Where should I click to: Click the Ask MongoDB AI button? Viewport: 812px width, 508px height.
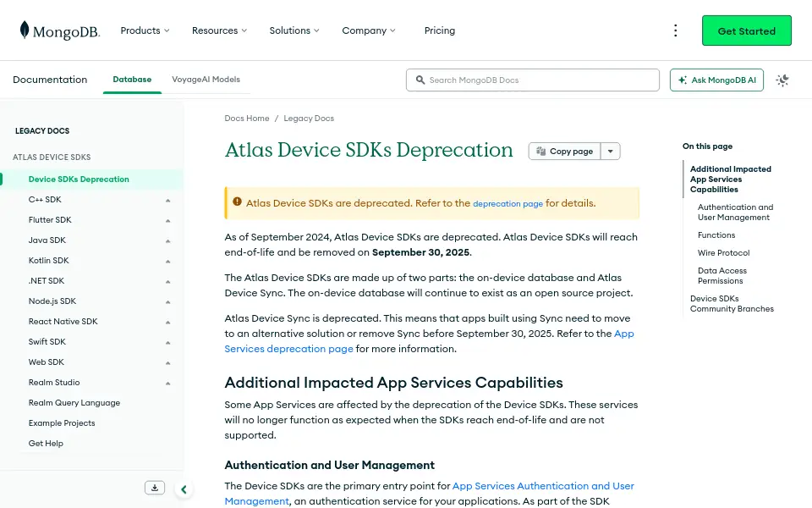point(716,80)
